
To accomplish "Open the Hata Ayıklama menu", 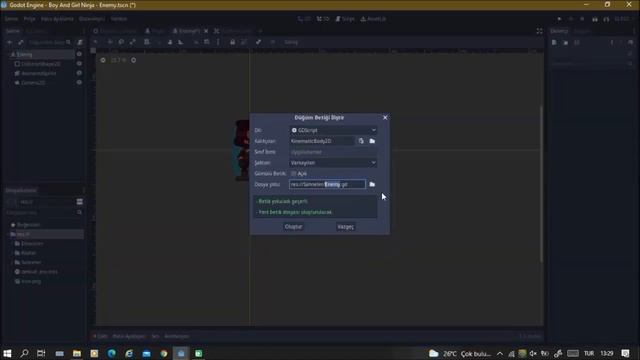I will coord(57,19).
